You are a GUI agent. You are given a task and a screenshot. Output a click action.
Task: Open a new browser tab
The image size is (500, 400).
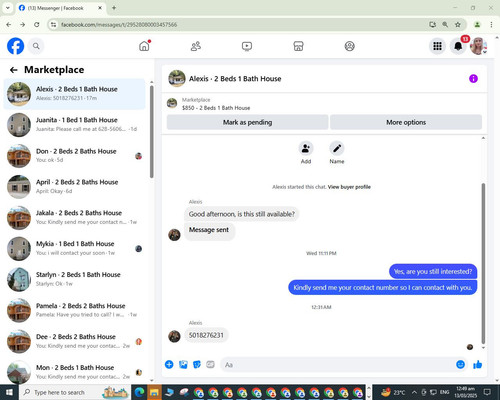(x=114, y=8)
